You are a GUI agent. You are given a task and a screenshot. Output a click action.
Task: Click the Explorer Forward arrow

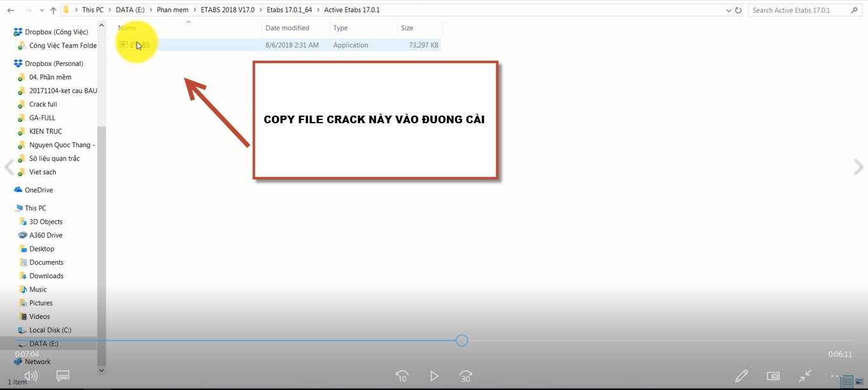tap(29, 10)
